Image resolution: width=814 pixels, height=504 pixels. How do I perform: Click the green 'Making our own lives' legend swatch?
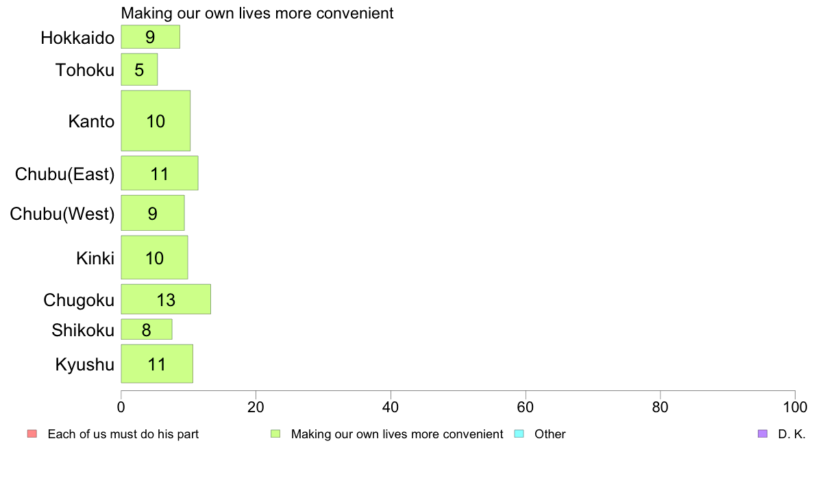click(275, 433)
